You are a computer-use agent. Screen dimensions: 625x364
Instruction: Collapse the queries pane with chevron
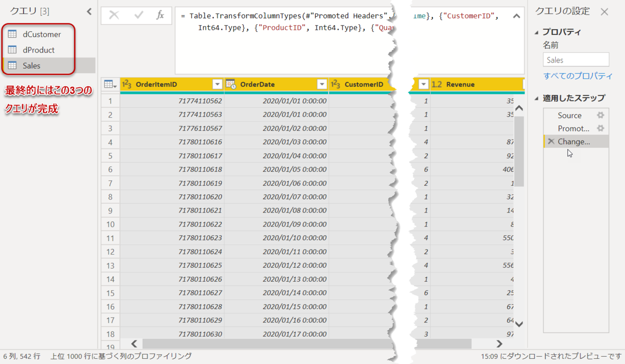point(89,11)
